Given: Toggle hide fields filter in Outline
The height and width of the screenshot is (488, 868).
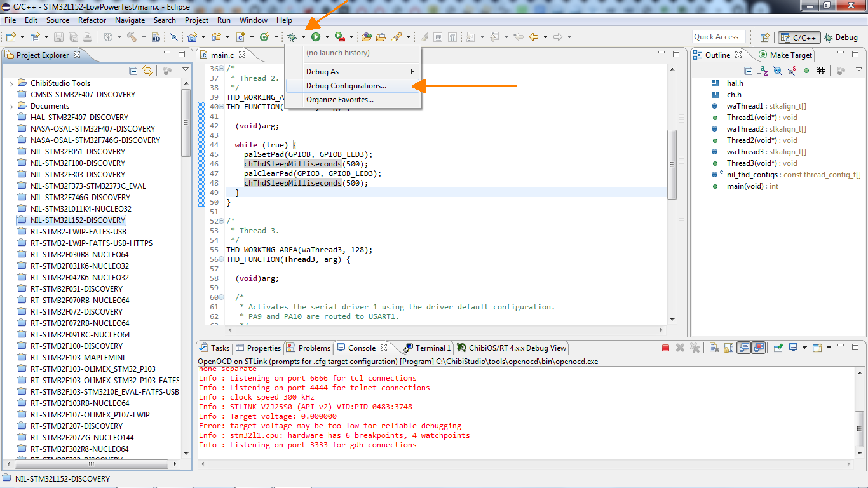Looking at the screenshot, I should pos(776,71).
